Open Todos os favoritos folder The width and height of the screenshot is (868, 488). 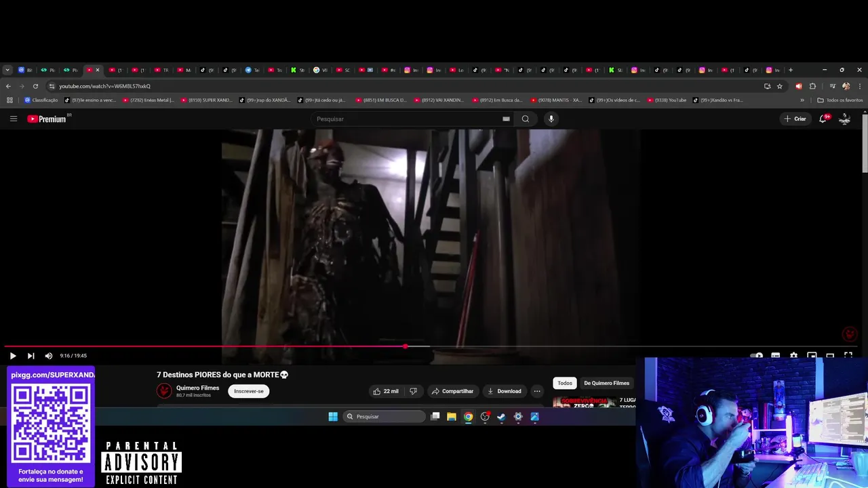coord(840,100)
